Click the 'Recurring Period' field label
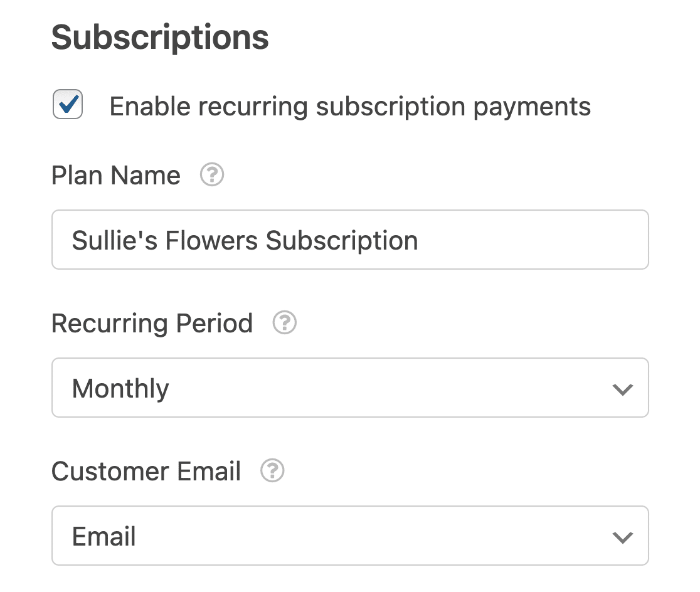The width and height of the screenshot is (700, 592). pyautogui.click(x=152, y=323)
